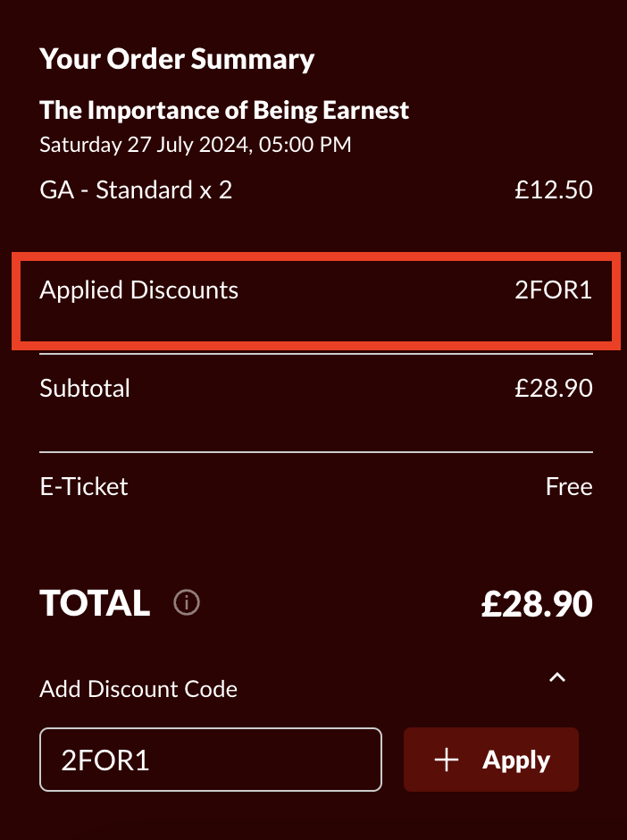Click the Saturday 27 July 2024 date line
Image resolution: width=627 pixels, height=840 pixels.
[196, 145]
